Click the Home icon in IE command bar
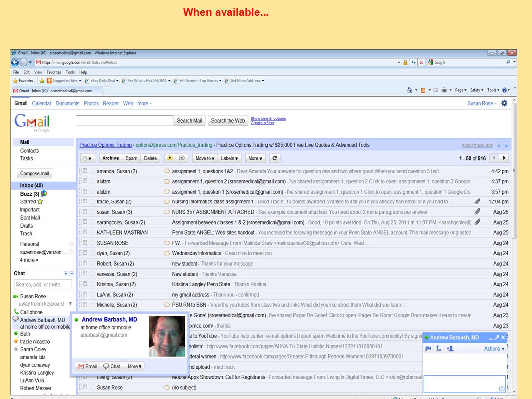The height and width of the screenshot is (399, 532). click(410, 90)
